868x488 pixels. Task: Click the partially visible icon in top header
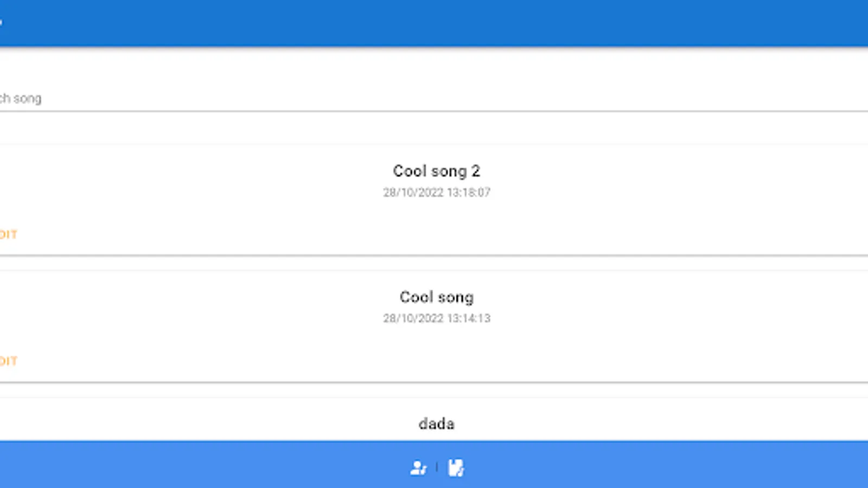coord(1,23)
